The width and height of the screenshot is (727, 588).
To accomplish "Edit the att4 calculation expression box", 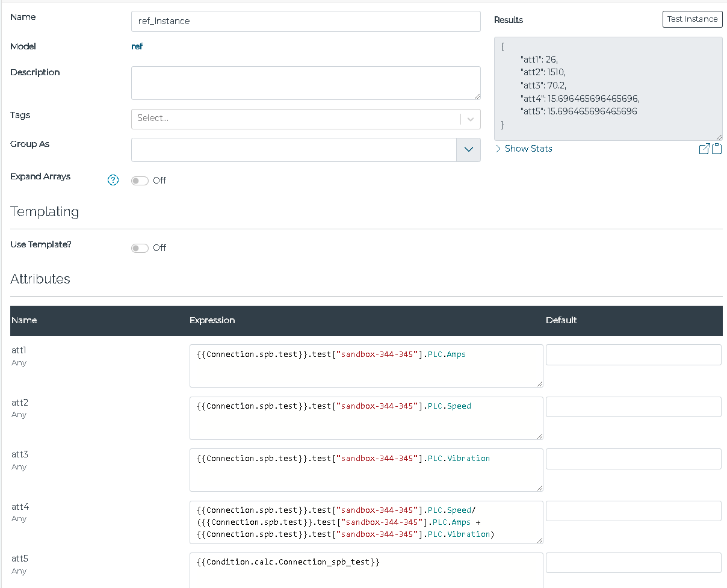I will [x=366, y=522].
